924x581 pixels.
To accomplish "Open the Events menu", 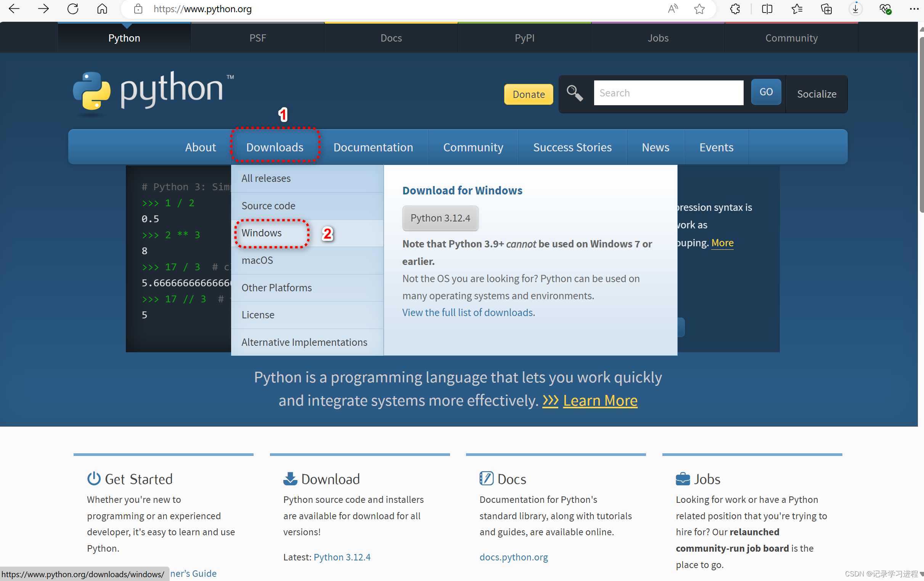I will (x=716, y=147).
